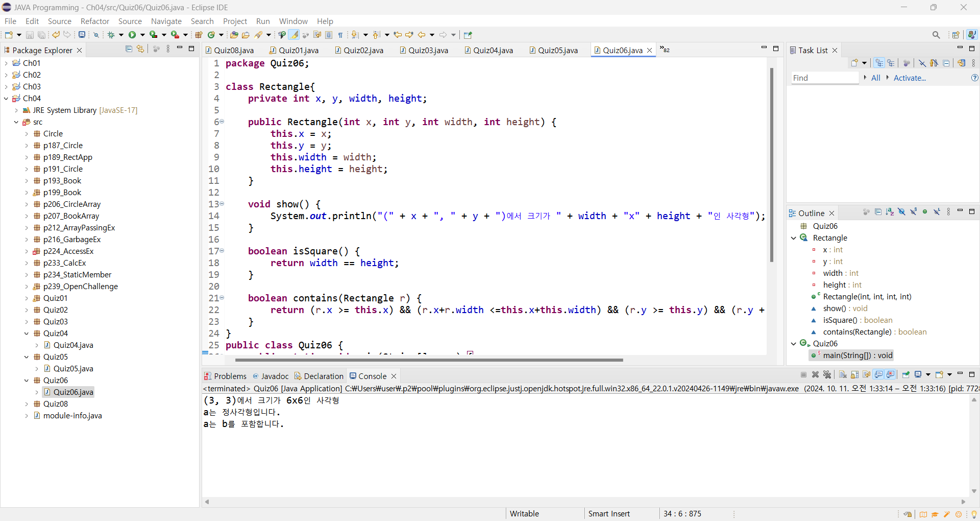Click the Debug bug icon

coord(111,35)
